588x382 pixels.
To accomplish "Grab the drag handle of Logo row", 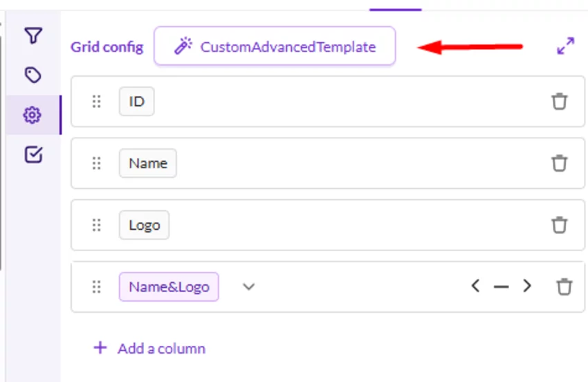I will tap(96, 225).
